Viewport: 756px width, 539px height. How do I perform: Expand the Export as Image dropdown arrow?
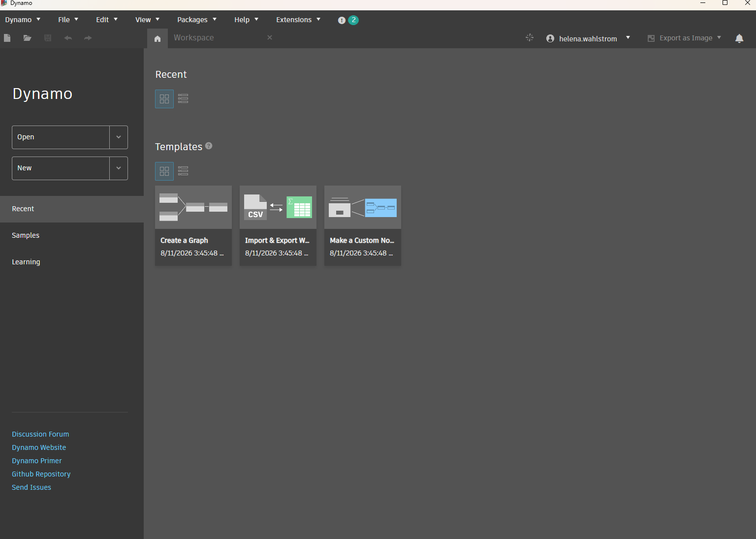coord(719,38)
